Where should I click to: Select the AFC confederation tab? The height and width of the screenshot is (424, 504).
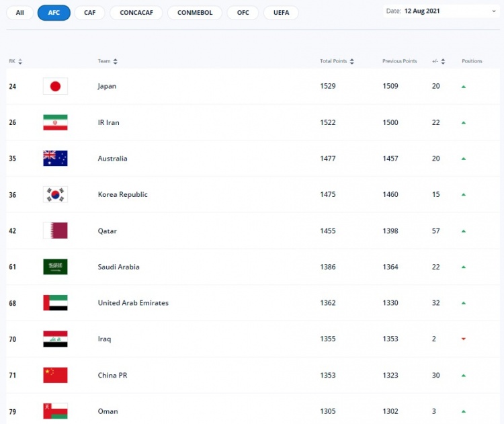pos(54,13)
